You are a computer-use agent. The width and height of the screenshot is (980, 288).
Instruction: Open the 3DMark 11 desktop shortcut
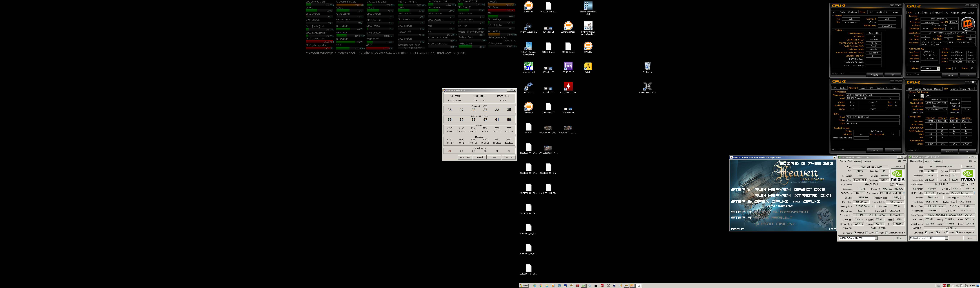pyautogui.click(x=528, y=7)
